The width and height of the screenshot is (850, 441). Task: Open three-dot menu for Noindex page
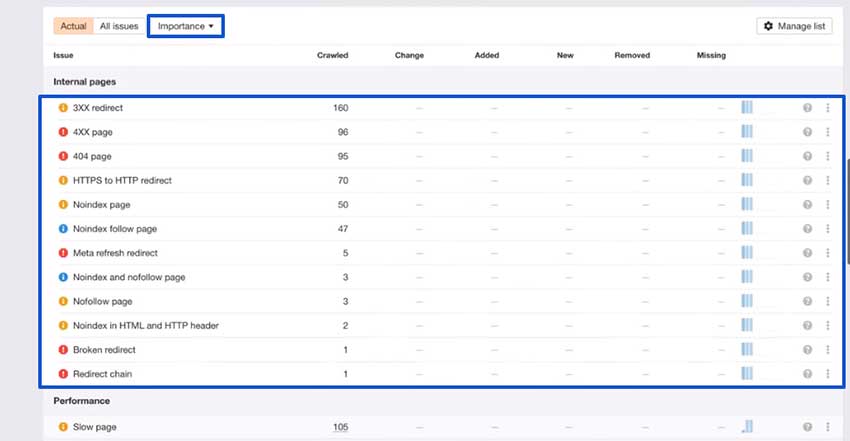(x=828, y=204)
